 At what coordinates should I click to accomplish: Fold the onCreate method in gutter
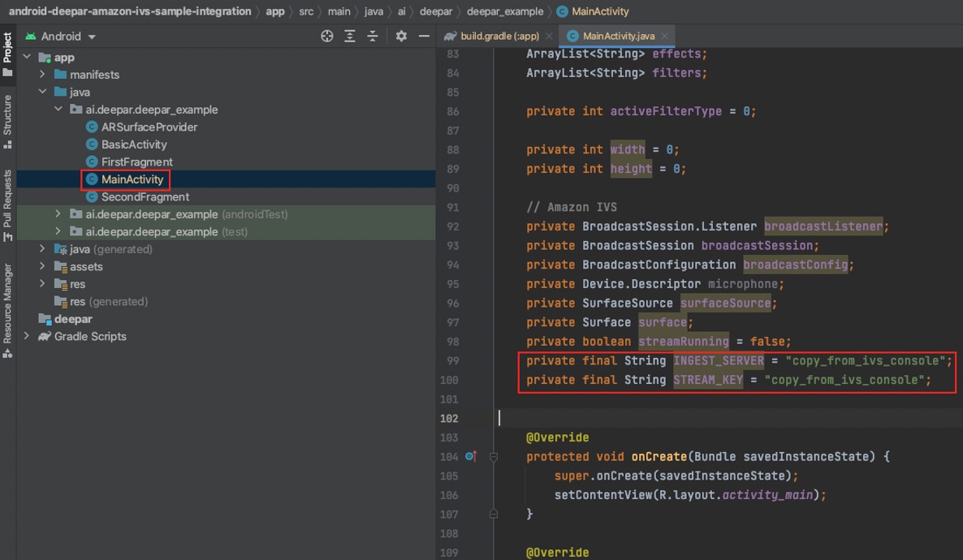[493, 457]
